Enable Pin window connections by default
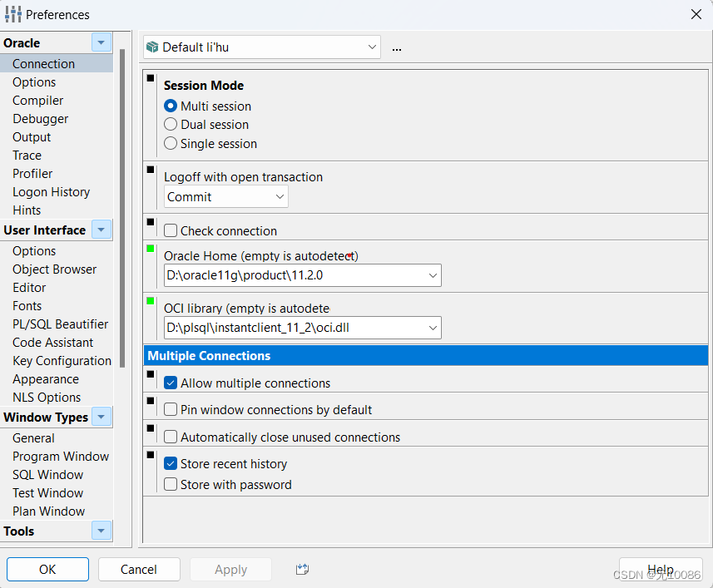The image size is (713, 588). [171, 409]
